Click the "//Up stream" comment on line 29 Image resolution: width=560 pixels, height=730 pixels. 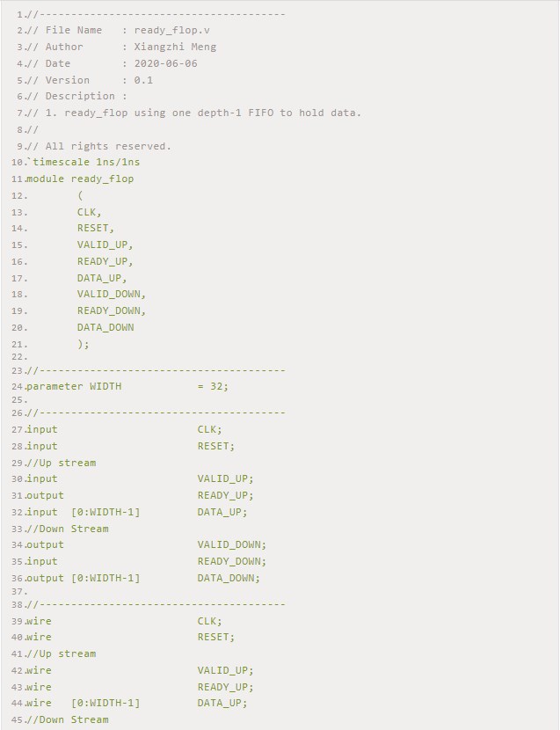[61, 463]
